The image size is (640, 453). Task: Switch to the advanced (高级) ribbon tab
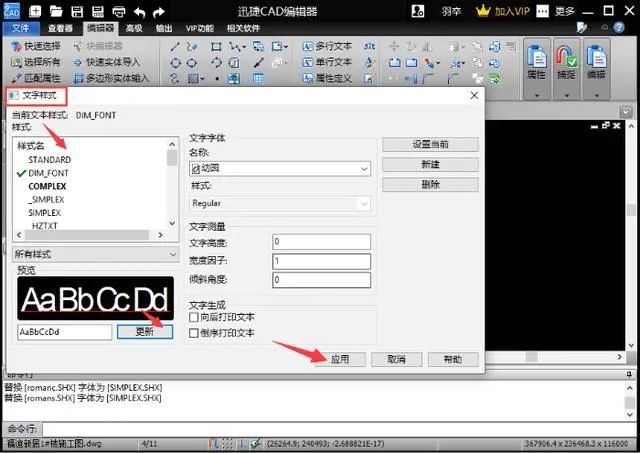pyautogui.click(x=134, y=28)
